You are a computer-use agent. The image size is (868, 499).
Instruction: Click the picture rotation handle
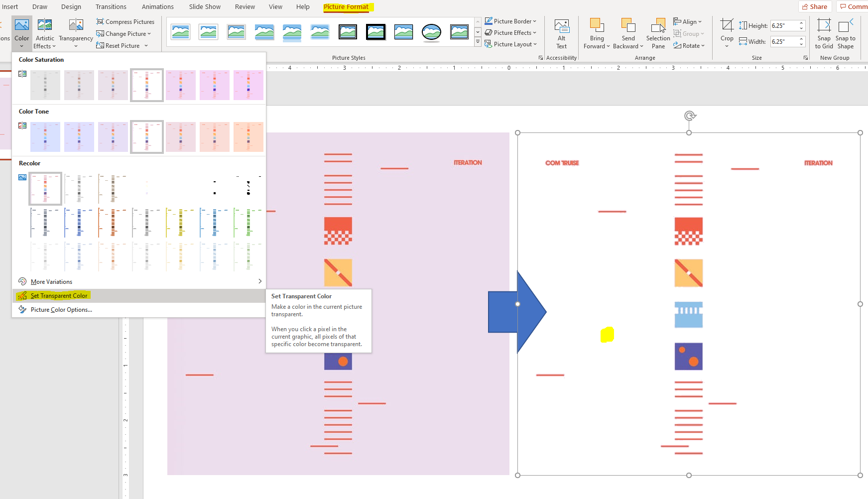[x=689, y=116]
